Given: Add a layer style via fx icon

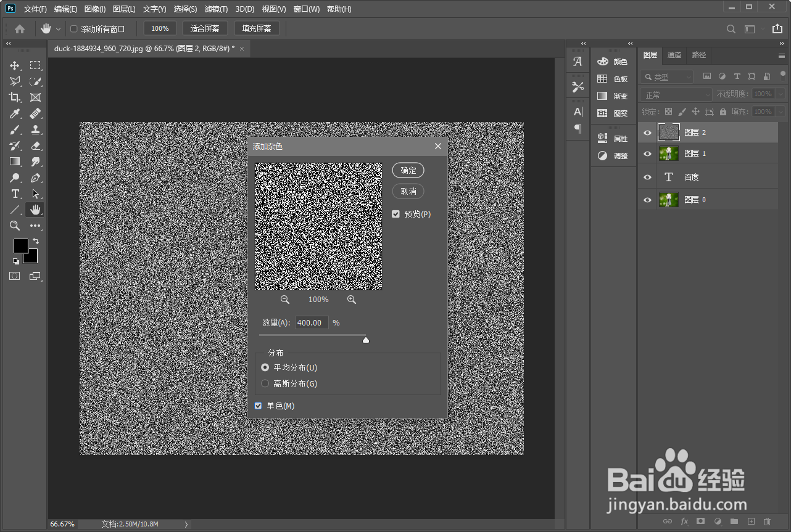Looking at the screenshot, I should click(x=684, y=522).
